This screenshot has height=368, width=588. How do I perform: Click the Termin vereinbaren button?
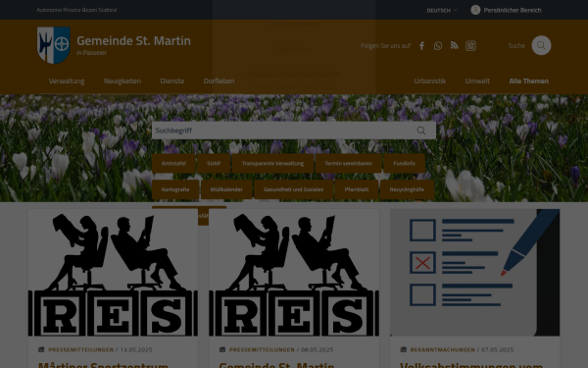coord(348,163)
